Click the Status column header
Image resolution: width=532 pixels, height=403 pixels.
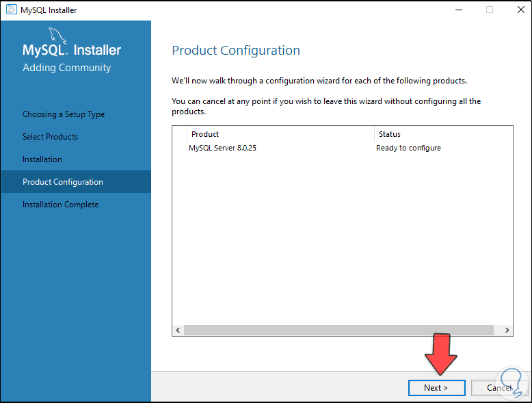tap(390, 134)
